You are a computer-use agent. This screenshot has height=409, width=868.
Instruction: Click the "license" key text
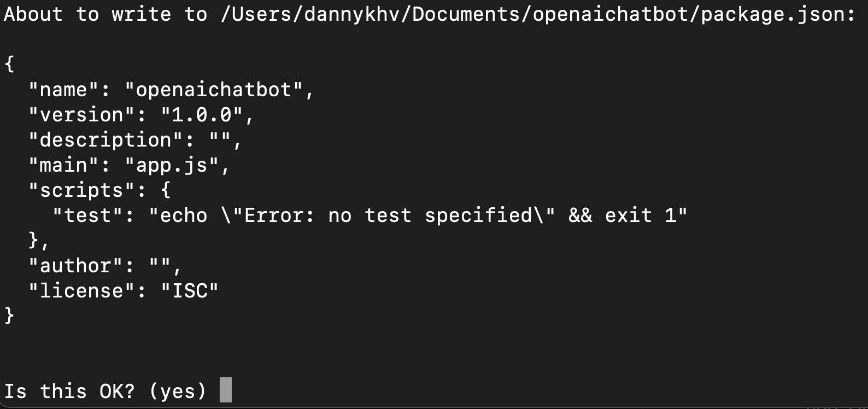pos(81,291)
